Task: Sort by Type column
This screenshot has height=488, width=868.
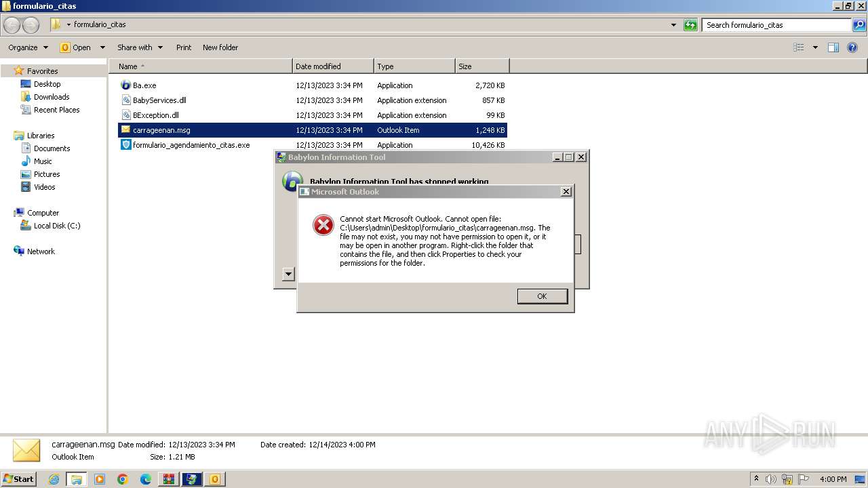Action: click(x=414, y=66)
